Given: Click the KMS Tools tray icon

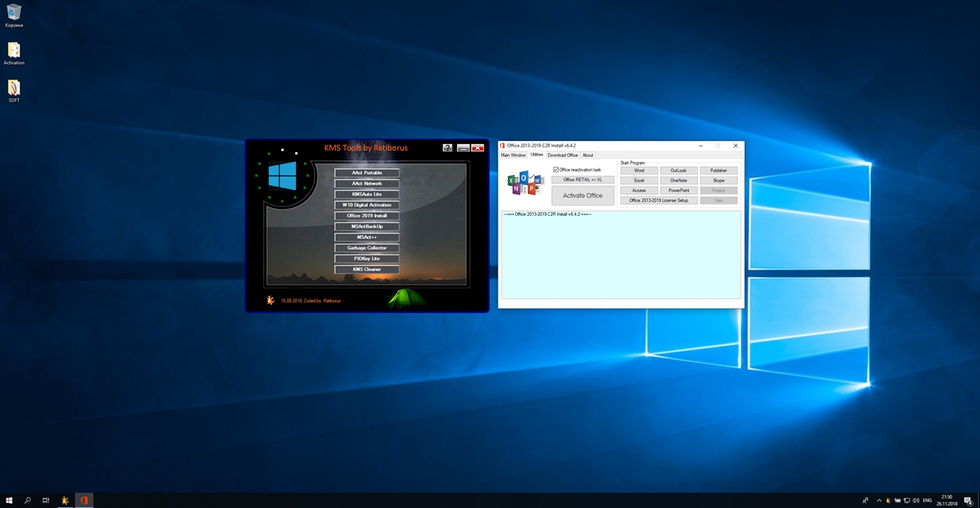Looking at the screenshot, I should tap(888, 500).
